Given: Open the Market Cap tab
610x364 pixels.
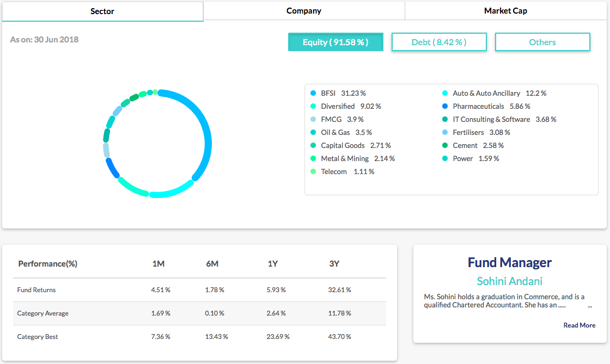Looking at the screenshot, I should pyautogui.click(x=505, y=11).
